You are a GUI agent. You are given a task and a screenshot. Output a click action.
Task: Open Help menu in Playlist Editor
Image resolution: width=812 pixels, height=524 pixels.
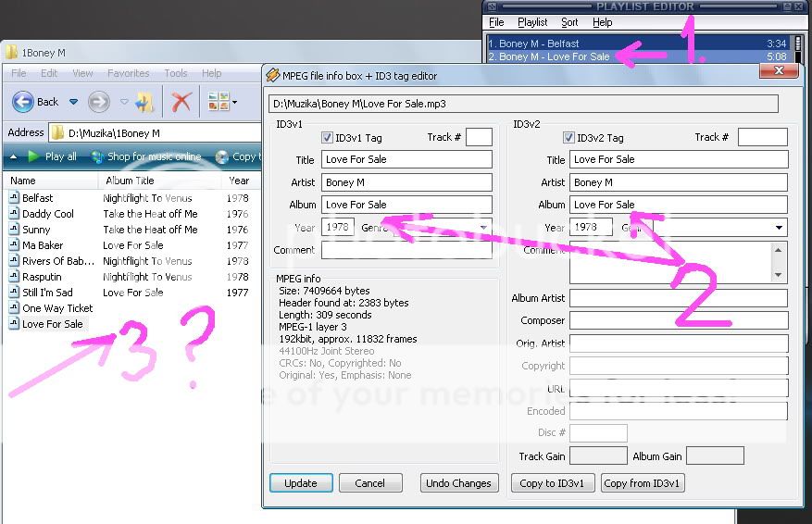click(x=602, y=22)
